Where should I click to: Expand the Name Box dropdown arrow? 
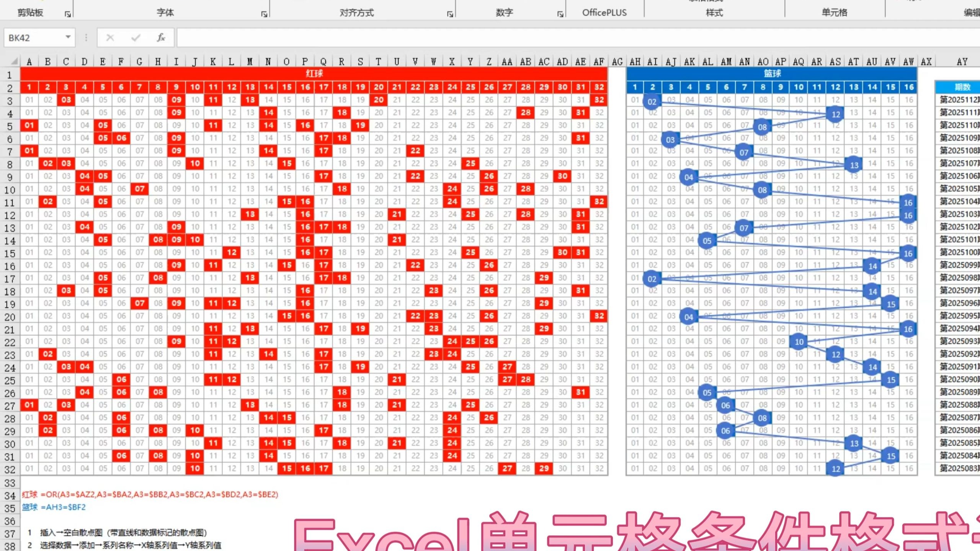point(68,37)
